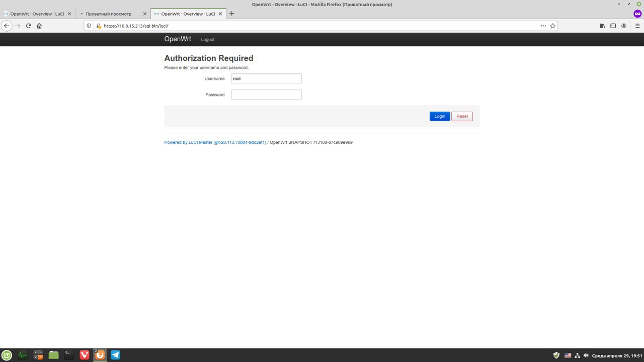Screen dimensions: 644x362
Task: Bookmark this page with the star
Action: [x=552, y=26]
